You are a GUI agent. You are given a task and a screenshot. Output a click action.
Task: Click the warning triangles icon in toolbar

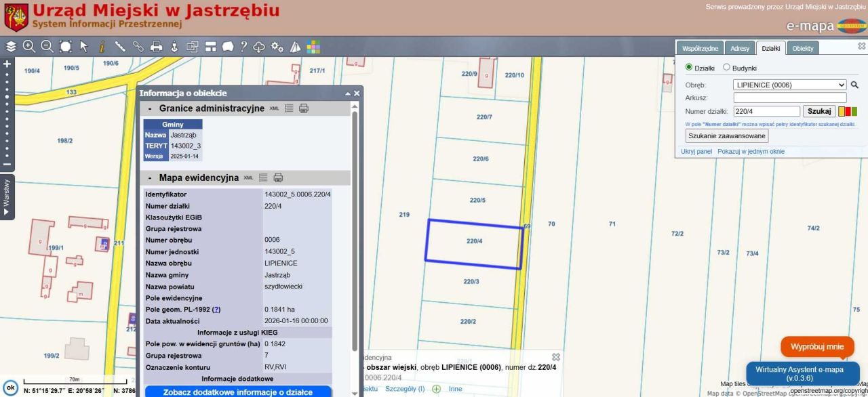(x=296, y=47)
